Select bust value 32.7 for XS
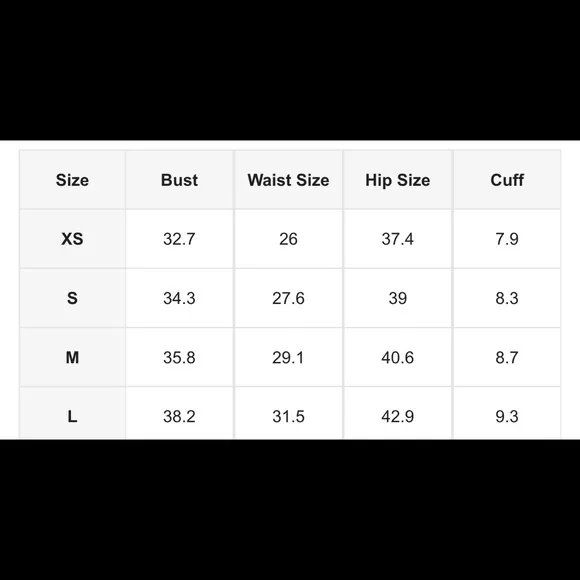This screenshot has height=580, width=580. [179, 239]
